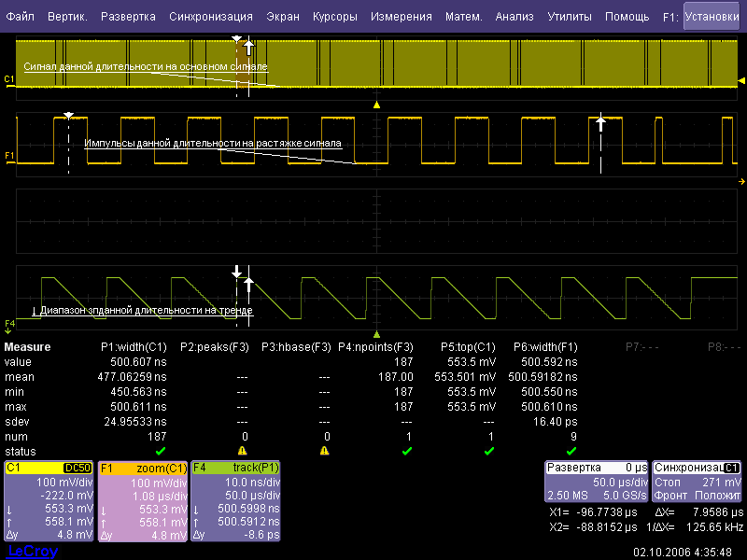
Task: Open the Курсоры menu
Action: [x=334, y=17]
